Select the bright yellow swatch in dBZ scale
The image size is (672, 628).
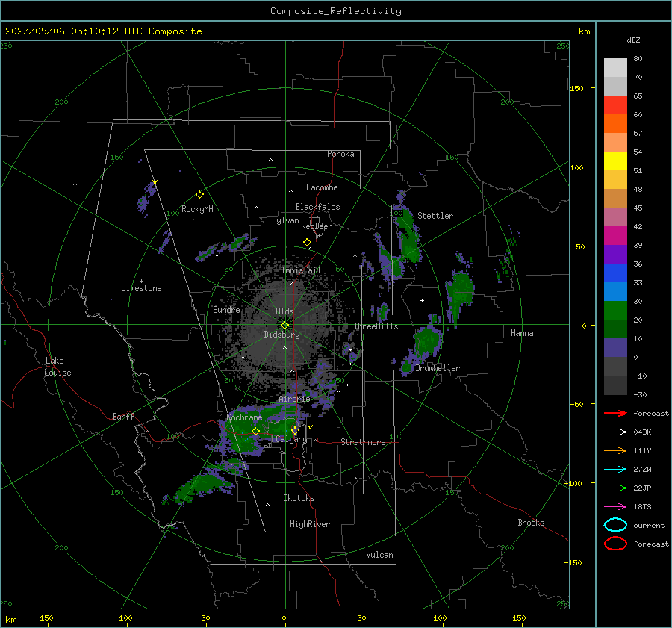point(615,161)
